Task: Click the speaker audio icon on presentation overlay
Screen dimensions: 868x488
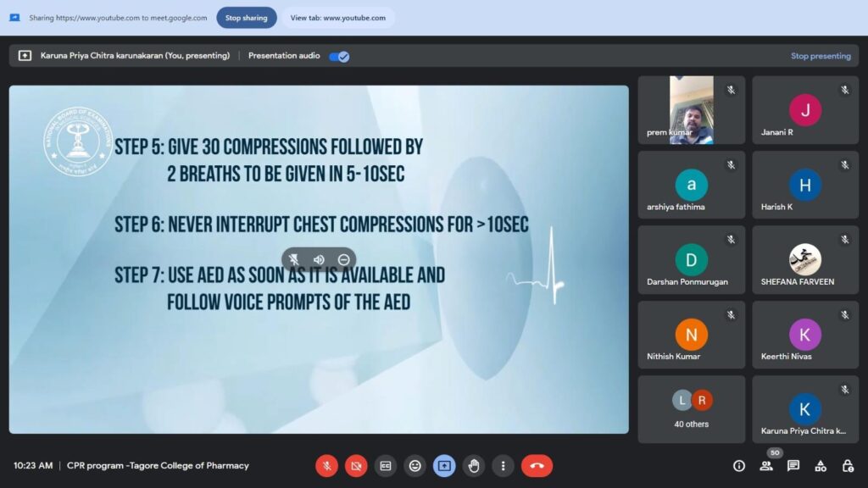Action: pyautogui.click(x=319, y=259)
